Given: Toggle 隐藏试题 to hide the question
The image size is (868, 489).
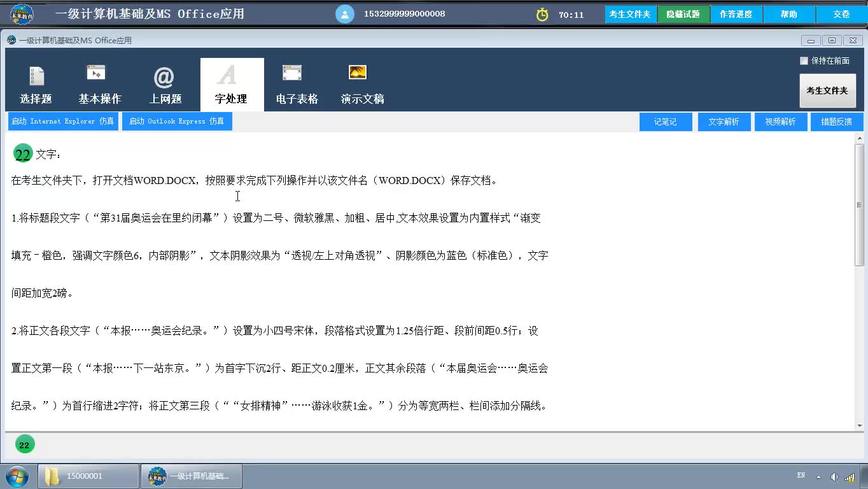Looking at the screenshot, I should point(683,13).
